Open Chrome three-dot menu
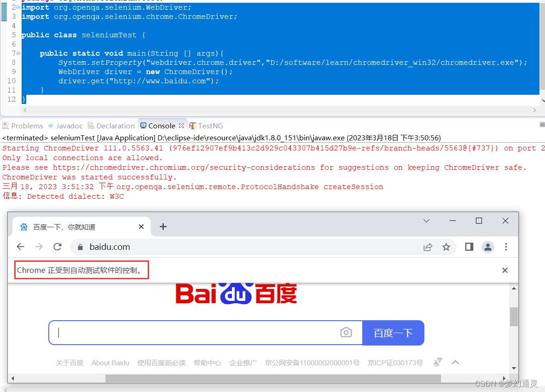Viewport: 545px width, 392px height. pyautogui.click(x=506, y=247)
